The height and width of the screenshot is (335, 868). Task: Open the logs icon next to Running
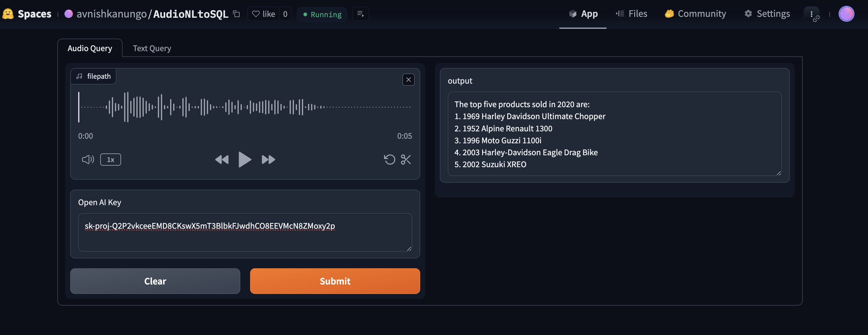360,14
